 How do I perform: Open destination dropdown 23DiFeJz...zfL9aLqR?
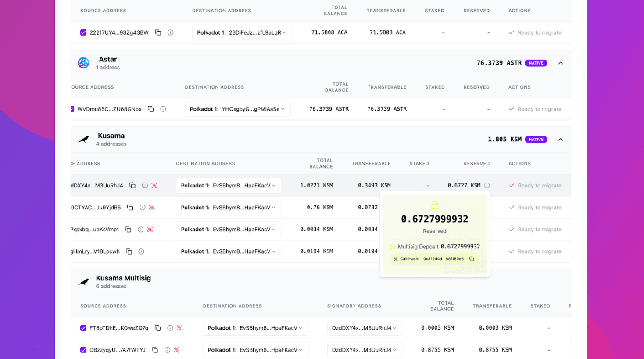[x=242, y=32]
